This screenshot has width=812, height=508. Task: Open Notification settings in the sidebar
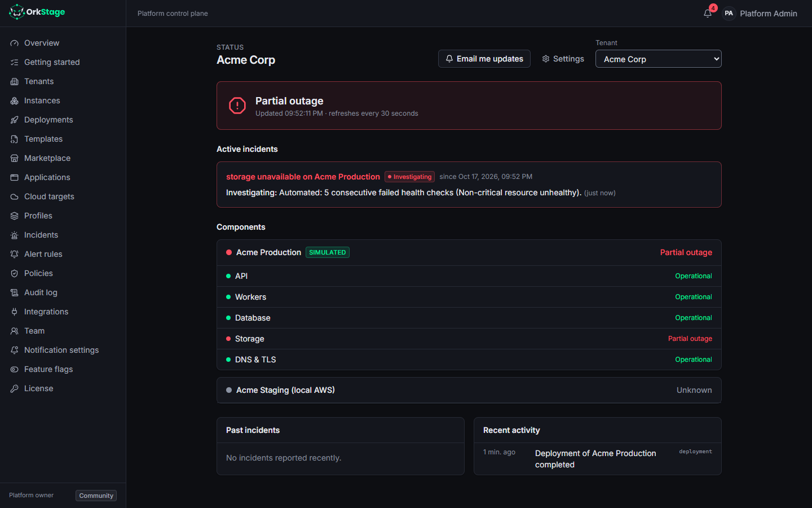coord(63,350)
